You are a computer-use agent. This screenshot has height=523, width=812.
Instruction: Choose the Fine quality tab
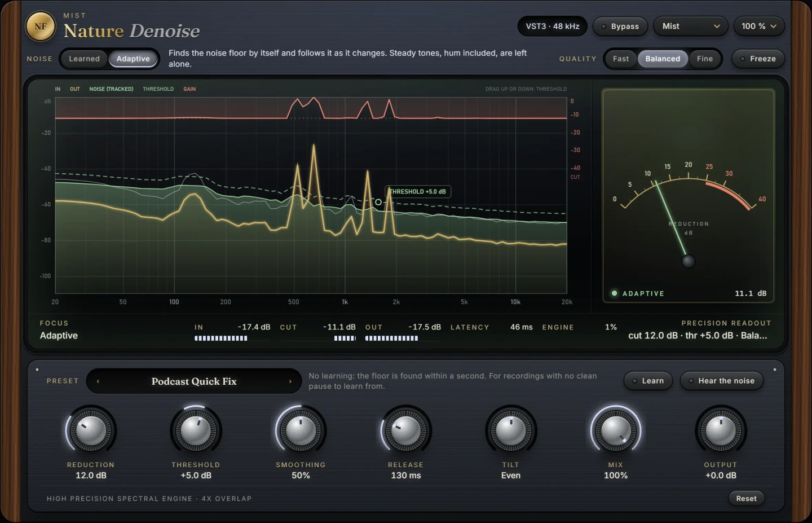[x=705, y=59]
